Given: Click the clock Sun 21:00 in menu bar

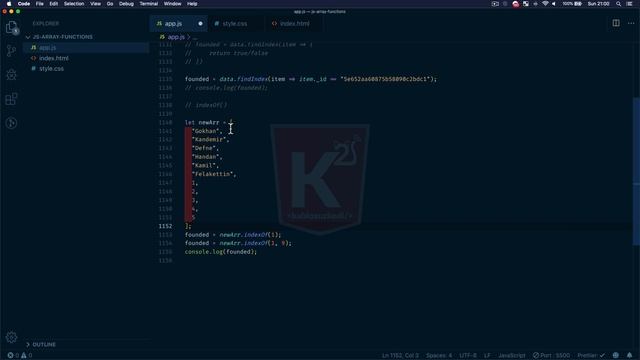Looking at the screenshot, I should [598, 4].
